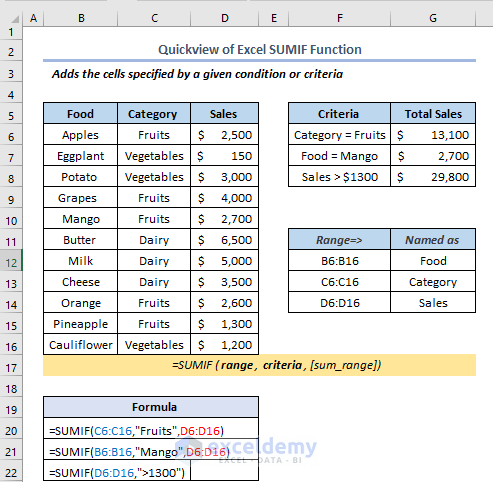Select column F header

(339, 18)
